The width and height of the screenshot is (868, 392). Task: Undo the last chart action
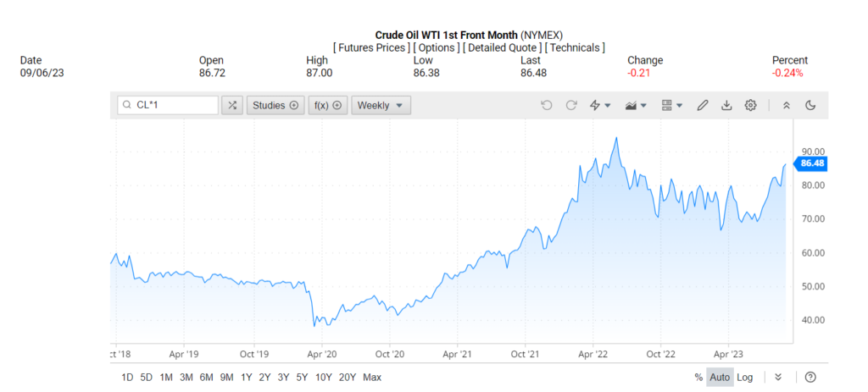(547, 105)
